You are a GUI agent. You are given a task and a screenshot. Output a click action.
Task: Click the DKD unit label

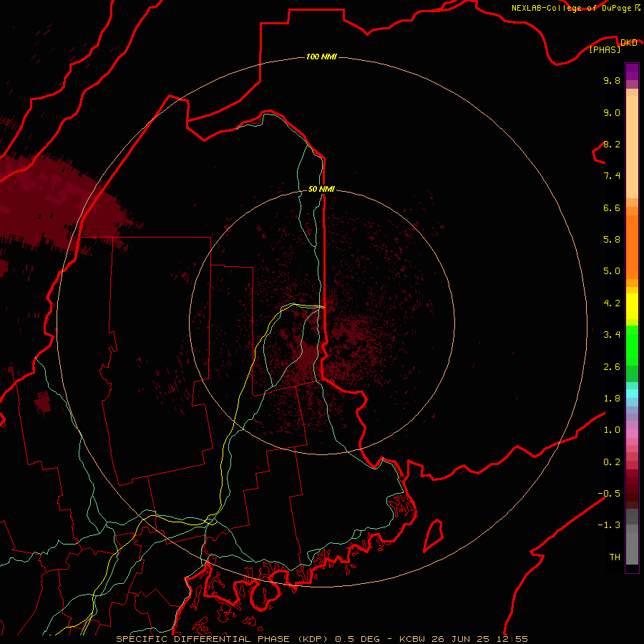point(628,43)
